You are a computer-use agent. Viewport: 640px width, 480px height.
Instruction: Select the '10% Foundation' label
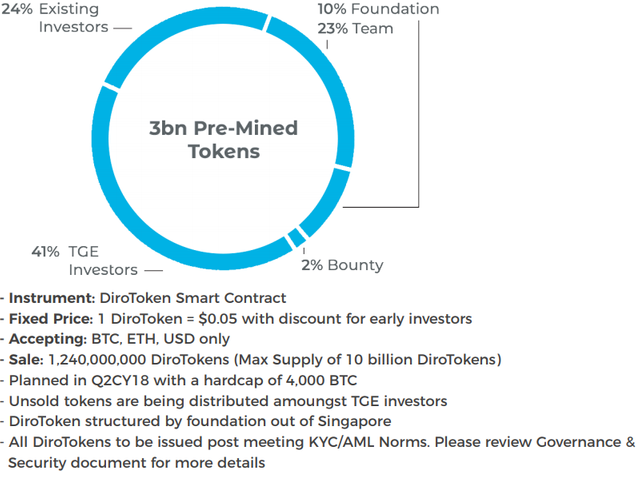(x=378, y=9)
